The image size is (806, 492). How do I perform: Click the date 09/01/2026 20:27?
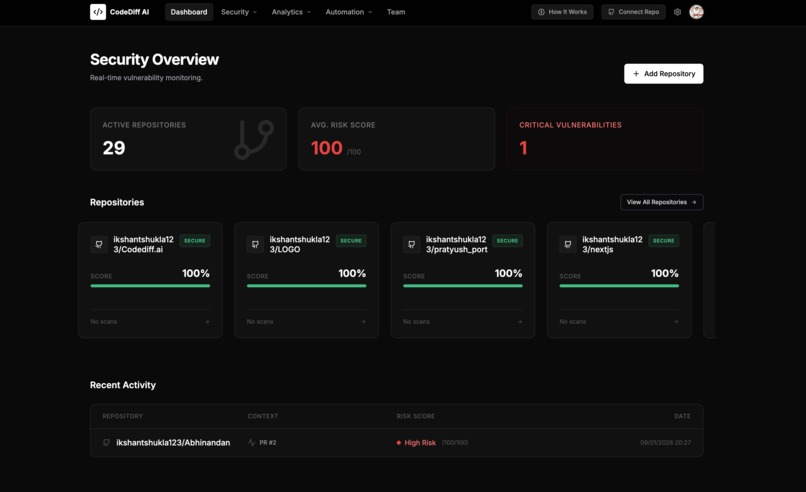665,443
